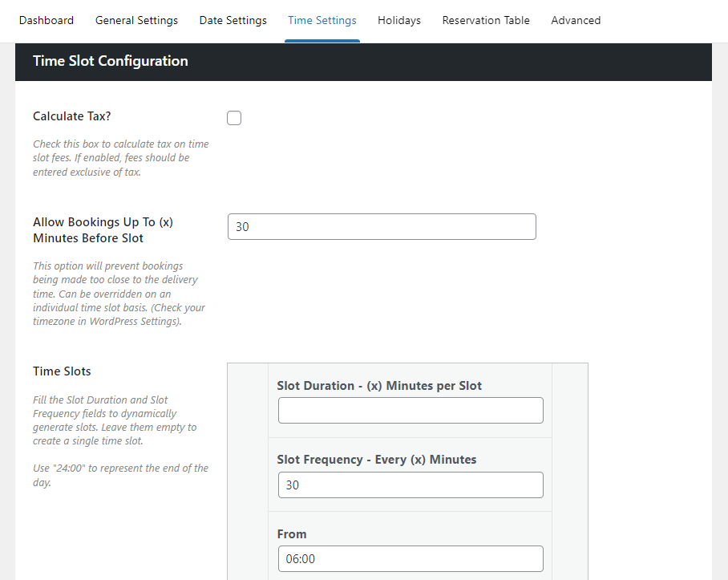This screenshot has height=580, width=728.
Task: Click the From label above the time field
Action: [x=289, y=533]
